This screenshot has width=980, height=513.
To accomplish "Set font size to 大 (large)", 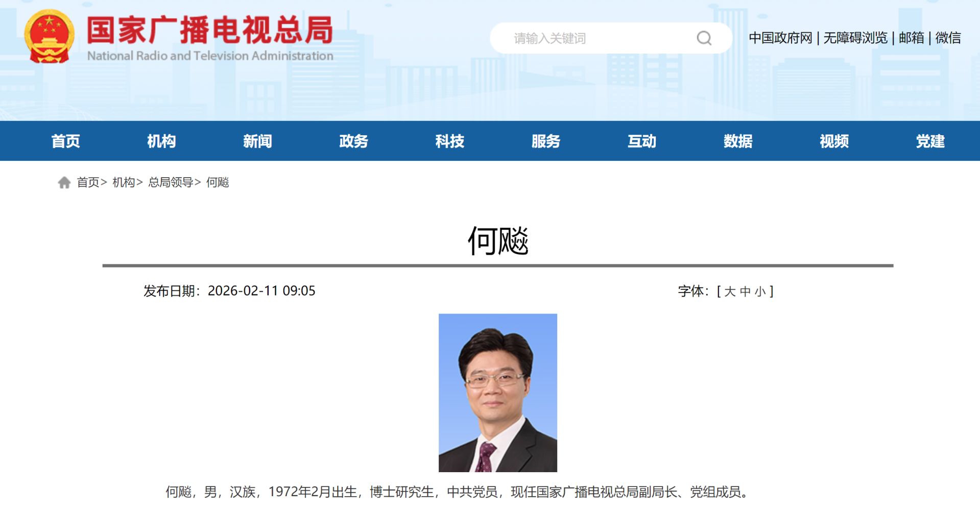I will 730,291.
